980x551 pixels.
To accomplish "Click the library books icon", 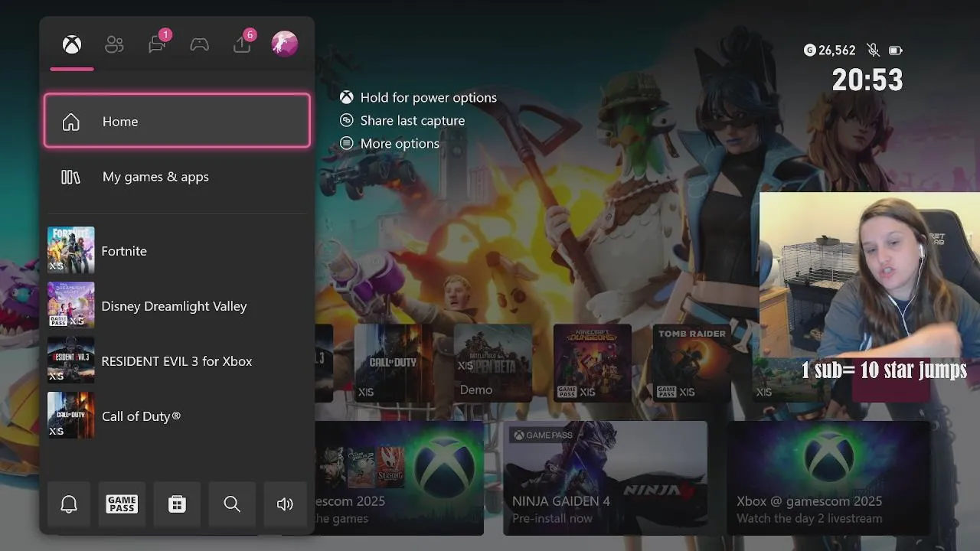I will point(70,177).
